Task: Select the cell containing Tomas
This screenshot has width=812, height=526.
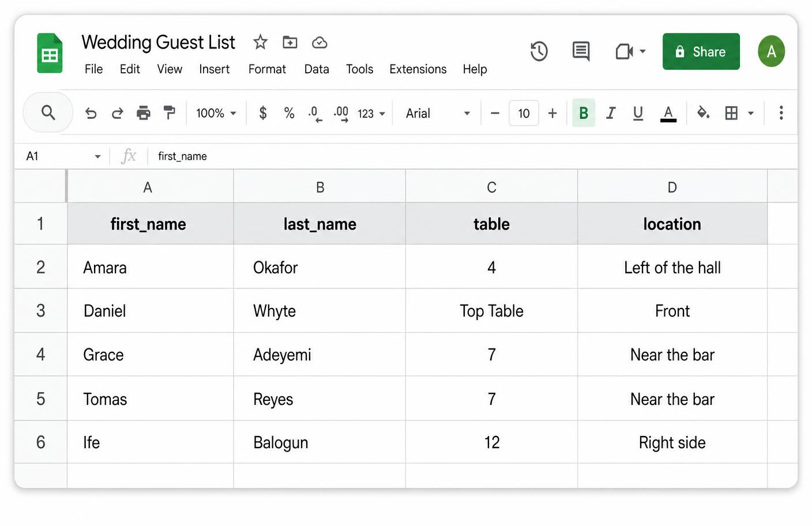Action: pos(150,399)
